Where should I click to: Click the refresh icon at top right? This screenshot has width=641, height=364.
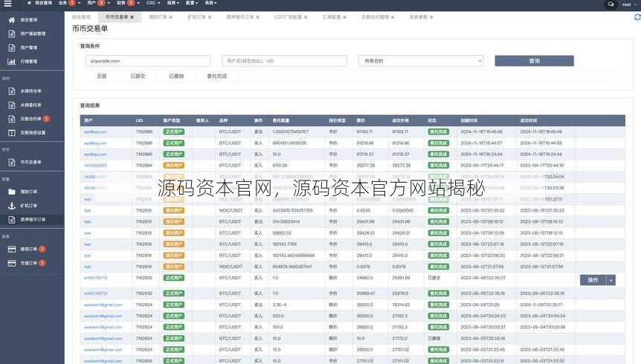[x=637, y=17]
